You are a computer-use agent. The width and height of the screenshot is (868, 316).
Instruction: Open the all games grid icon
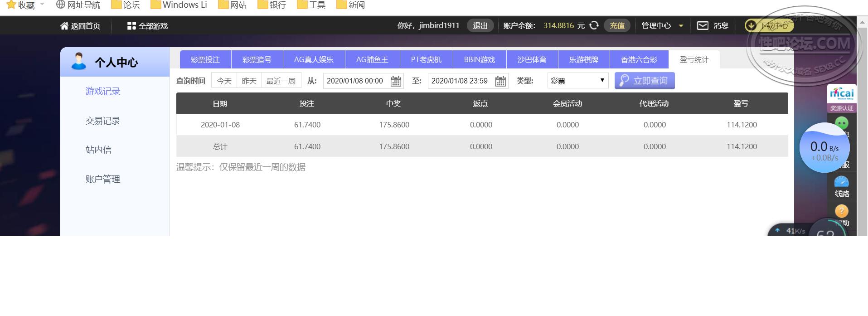131,26
